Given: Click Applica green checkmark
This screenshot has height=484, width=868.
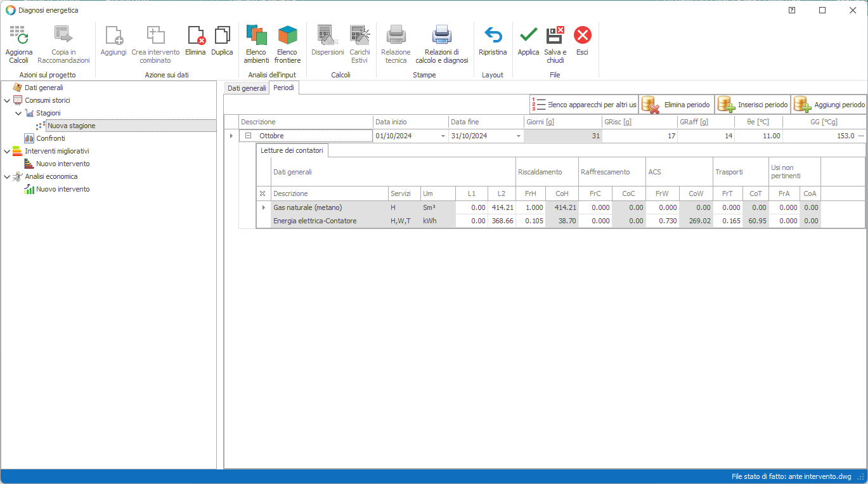Looking at the screenshot, I should [x=528, y=36].
